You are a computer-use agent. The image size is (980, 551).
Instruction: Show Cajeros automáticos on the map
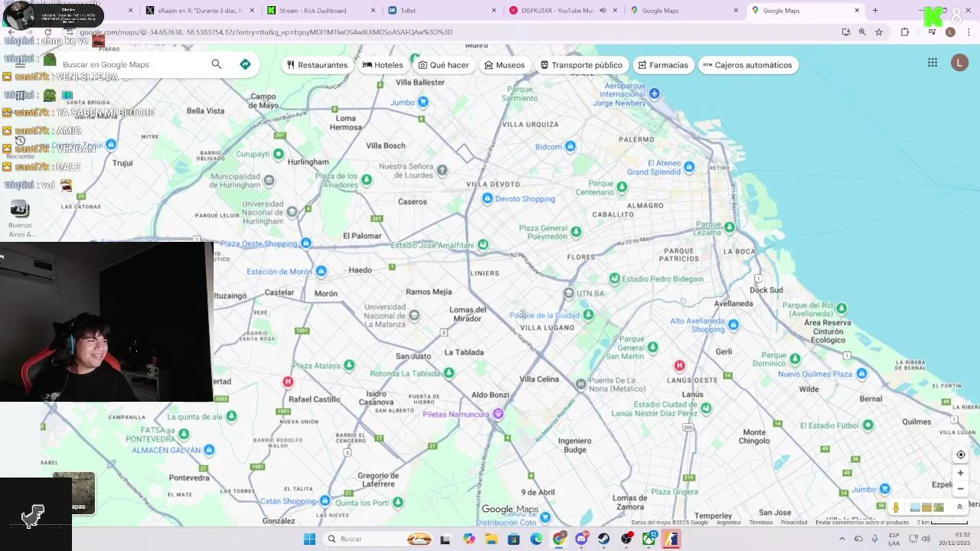(x=747, y=65)
